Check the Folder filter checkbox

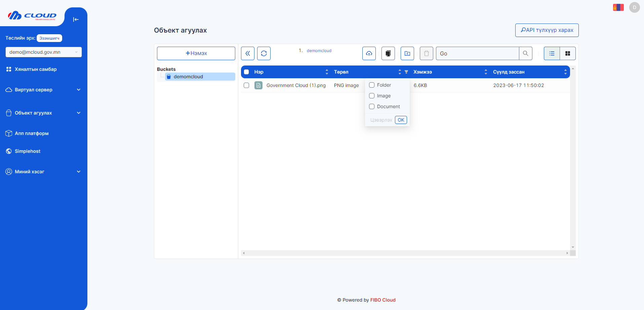tap(372, 85)
